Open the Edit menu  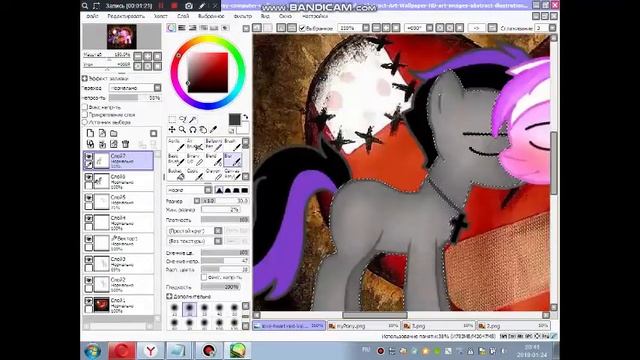(126, 16)
